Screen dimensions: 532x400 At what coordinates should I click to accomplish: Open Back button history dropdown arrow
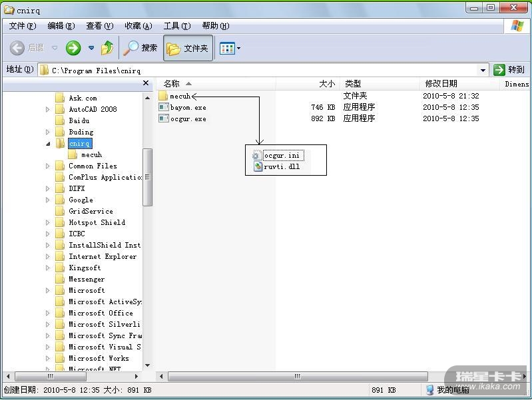55,48
